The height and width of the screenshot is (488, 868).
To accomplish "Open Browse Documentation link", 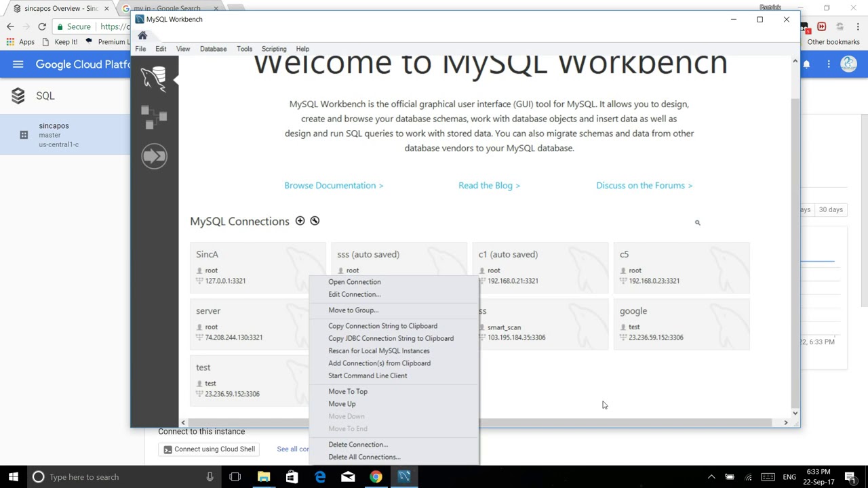I will pos(334,185).
